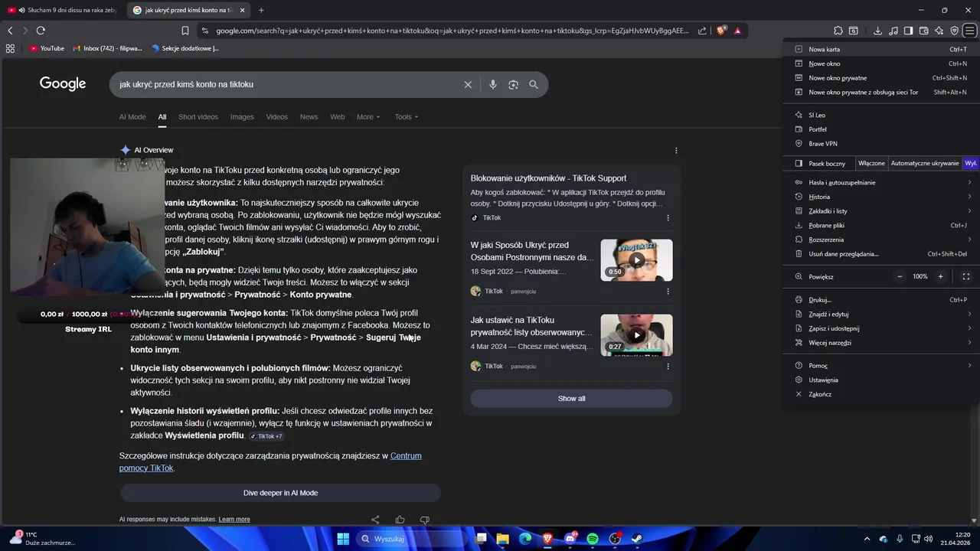Click the Brave Shields lion icon

pos(721,31)
